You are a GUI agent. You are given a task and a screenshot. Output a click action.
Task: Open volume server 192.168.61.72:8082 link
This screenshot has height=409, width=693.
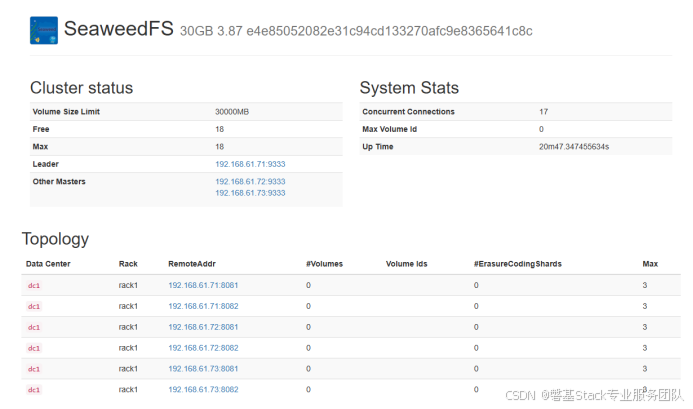[203, 348]
